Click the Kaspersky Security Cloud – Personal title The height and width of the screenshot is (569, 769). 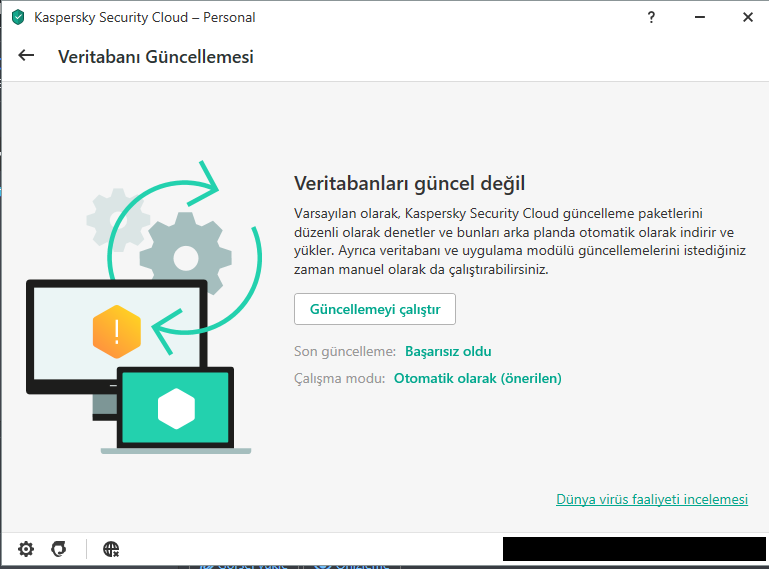coord(145,18)
